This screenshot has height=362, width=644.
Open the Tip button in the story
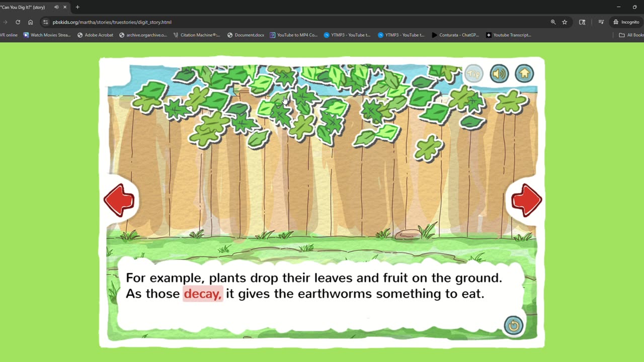pyautogui.click(x=473, y=74)
